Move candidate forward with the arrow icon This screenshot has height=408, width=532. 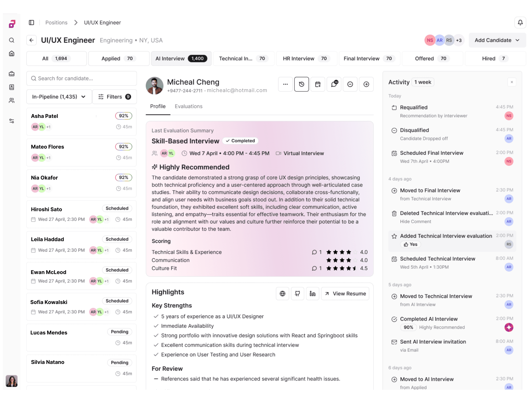[366, 84]
